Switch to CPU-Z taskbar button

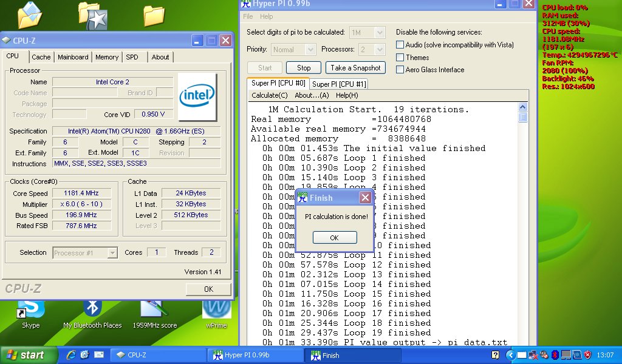157,356
